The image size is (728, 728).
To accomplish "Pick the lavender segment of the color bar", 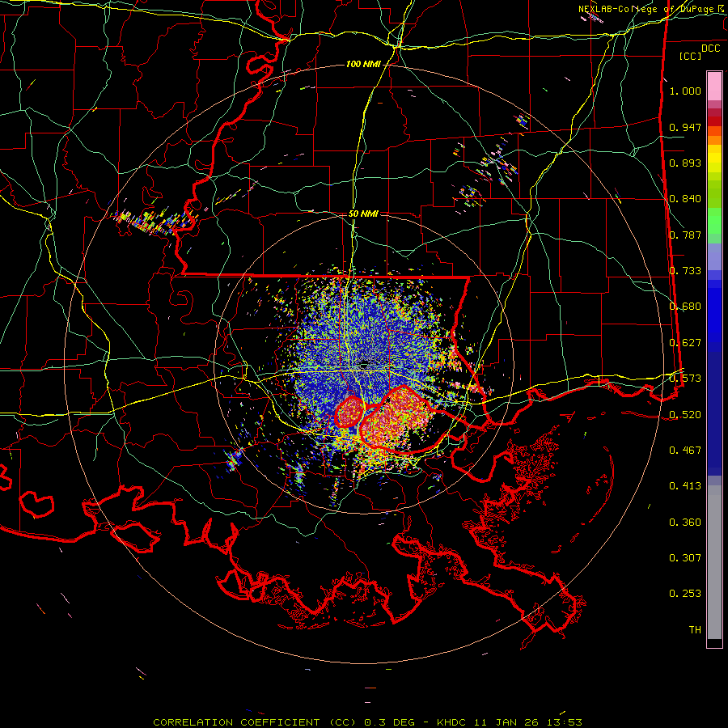I will (714, 256).
